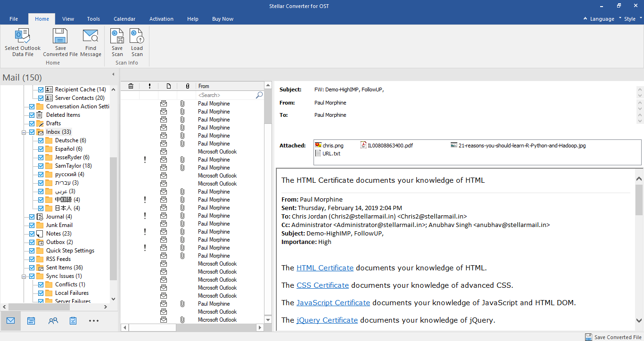Uncheck the Junk Email folder checkbox
This screenshot has height=341, width=644.
point(32,225)
